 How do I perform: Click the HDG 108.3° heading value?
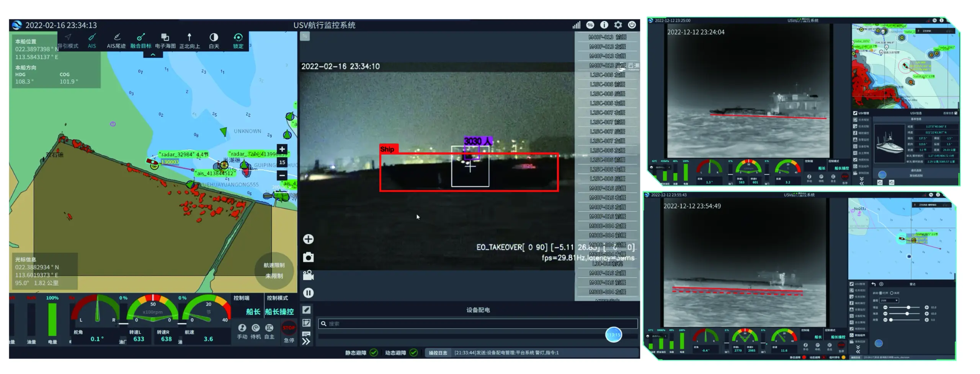24,81
